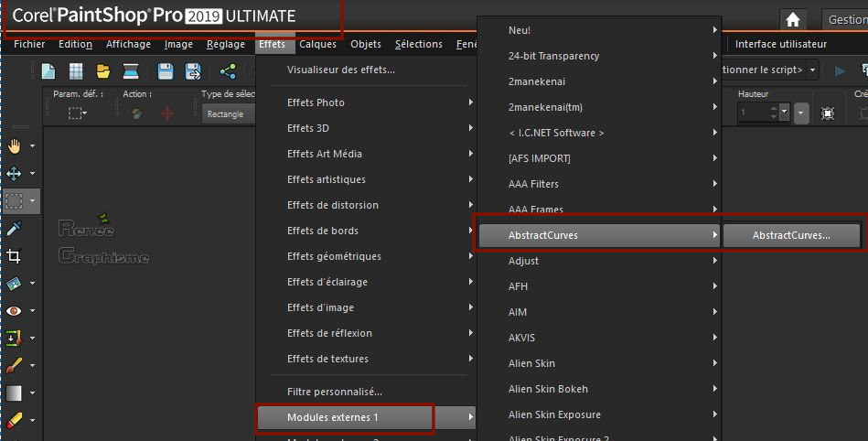
Task: Select the Eraser tool icon
Action: [x=14, y=420]
